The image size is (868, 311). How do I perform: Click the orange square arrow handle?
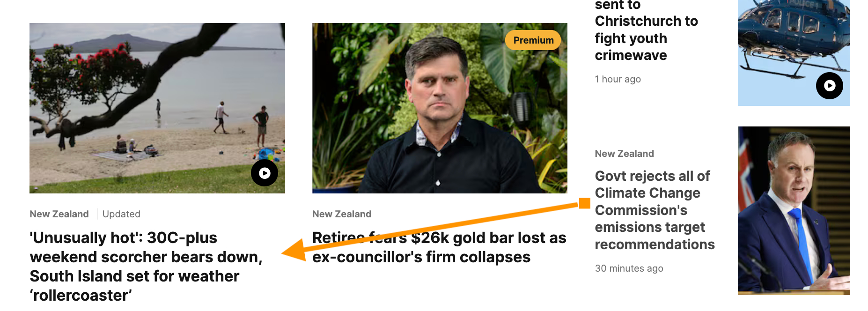coord(584,203)
